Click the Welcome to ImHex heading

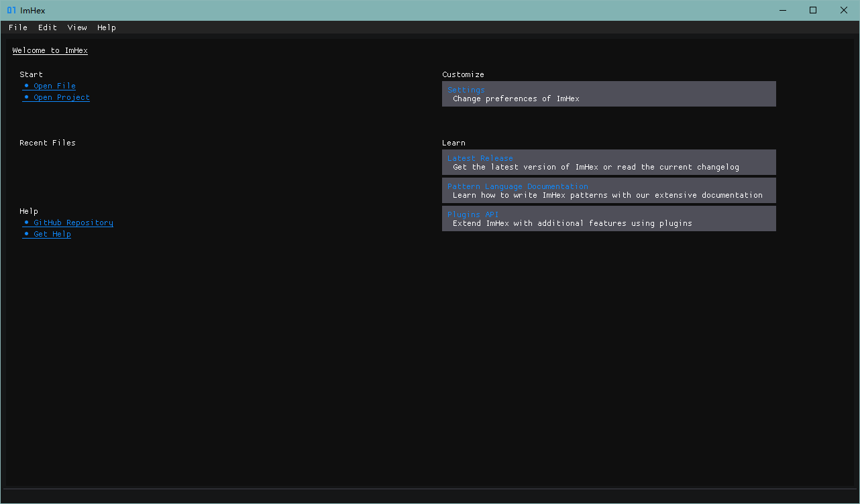click(x=50, y=50)
